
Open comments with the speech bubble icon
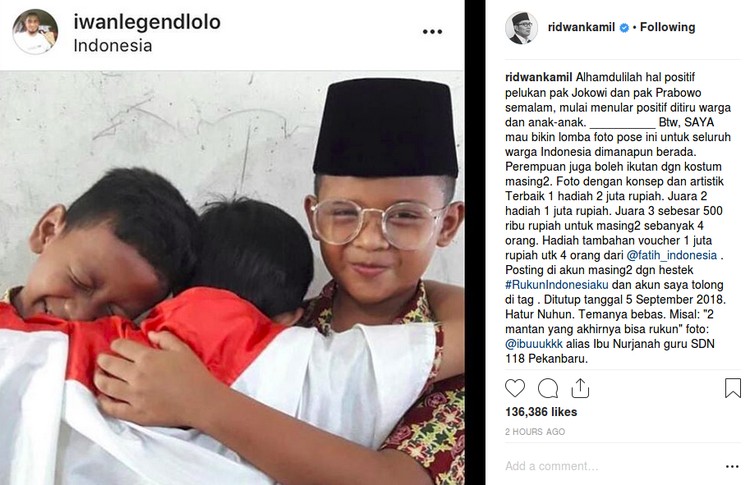click(548, 388)
